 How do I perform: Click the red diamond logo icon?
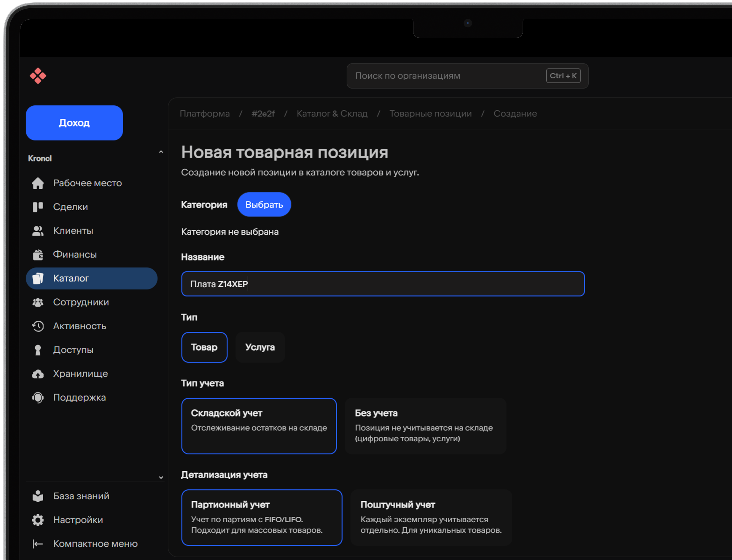click(x=38, y=76)
